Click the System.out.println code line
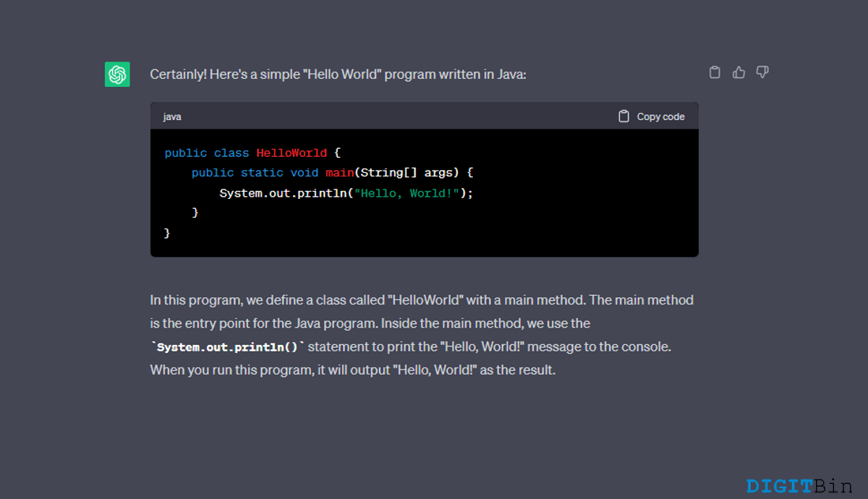This screenshot has width=868, height=499. click(346, 193)
